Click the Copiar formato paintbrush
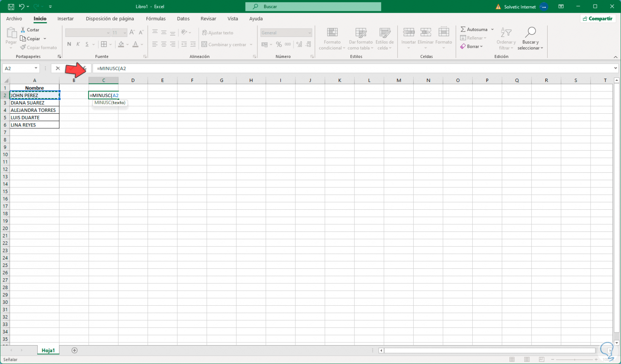Viewport: 621px width, 364px height. click(x=23, y=47)
